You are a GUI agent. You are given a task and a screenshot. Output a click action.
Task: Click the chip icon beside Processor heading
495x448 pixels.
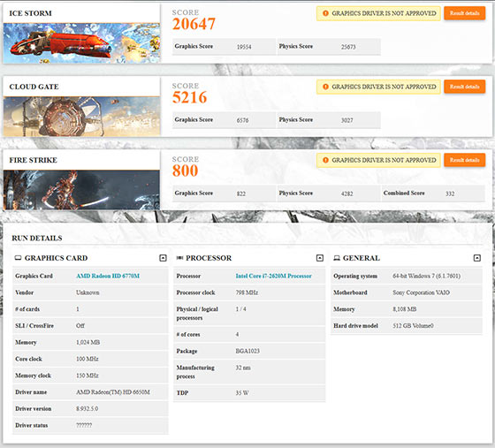pyautogui.click(x=179, y=258)
